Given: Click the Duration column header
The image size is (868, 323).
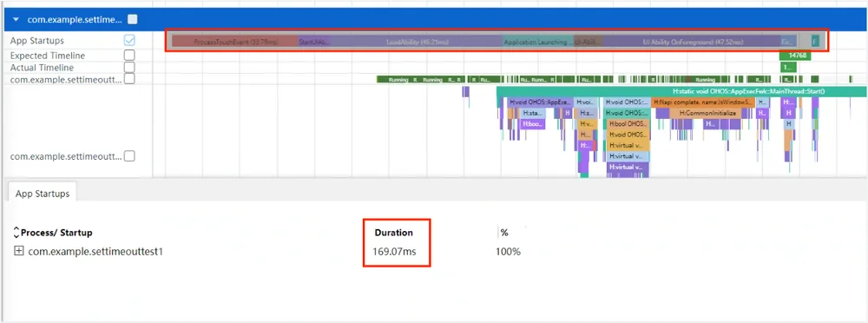Looking at the screenshot, I should click(393, 232).
